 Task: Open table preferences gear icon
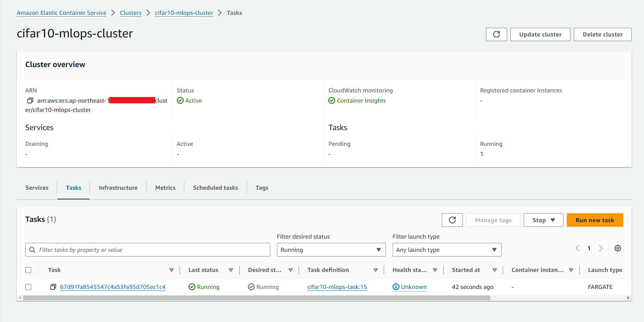point(617,248)
